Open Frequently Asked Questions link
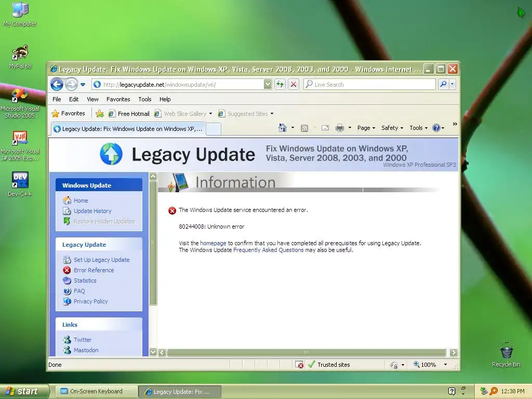Viewport: 532px width, 399px height. 269,250
